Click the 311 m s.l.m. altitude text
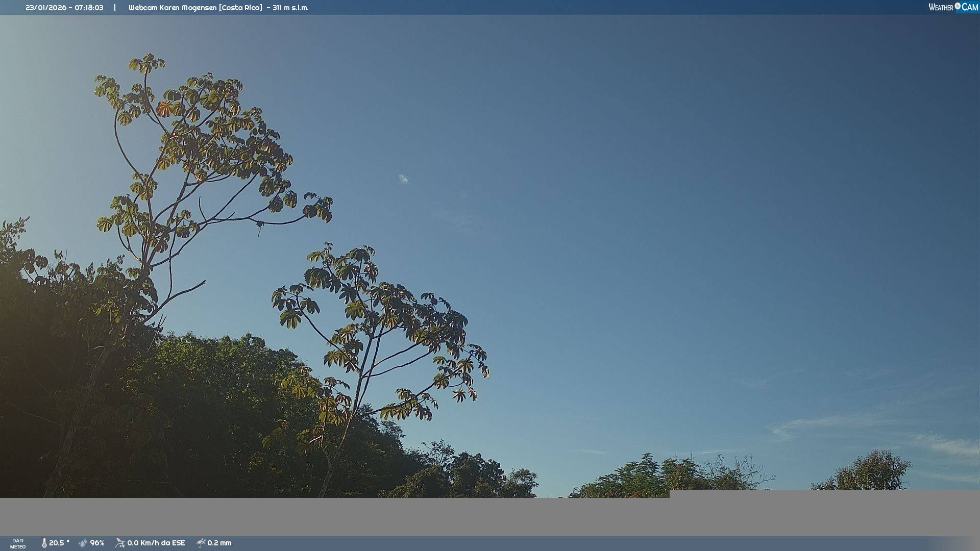The width and height of the screenshot is (980, 551). (290, 8)
